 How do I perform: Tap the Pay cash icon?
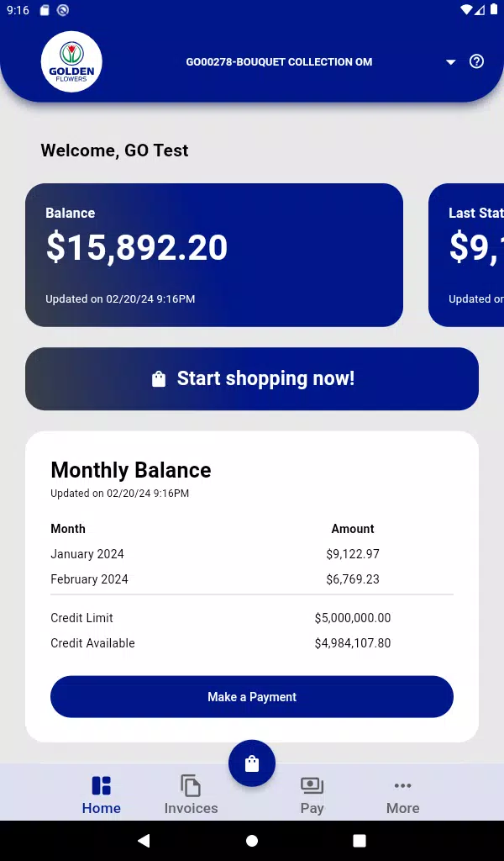tap(312, 786)
